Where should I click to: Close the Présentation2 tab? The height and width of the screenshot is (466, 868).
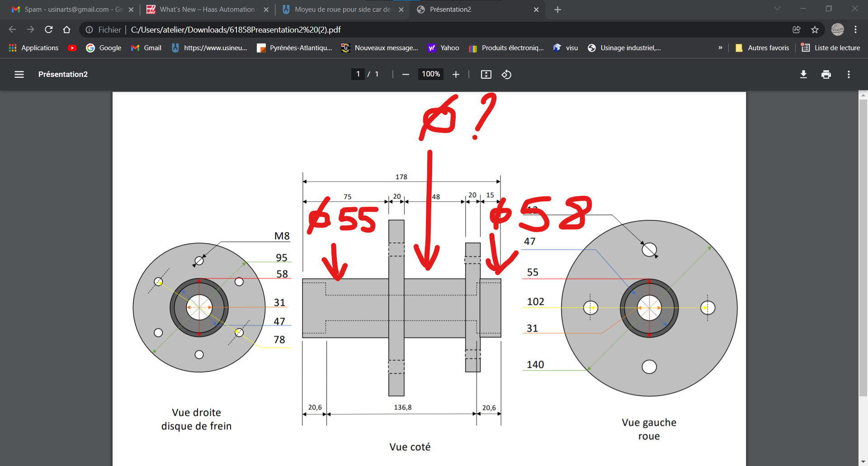click(536, 10)
